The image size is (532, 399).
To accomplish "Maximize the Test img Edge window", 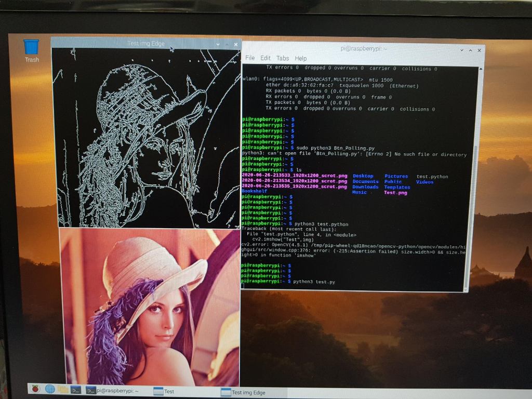I will pos(227,45).
